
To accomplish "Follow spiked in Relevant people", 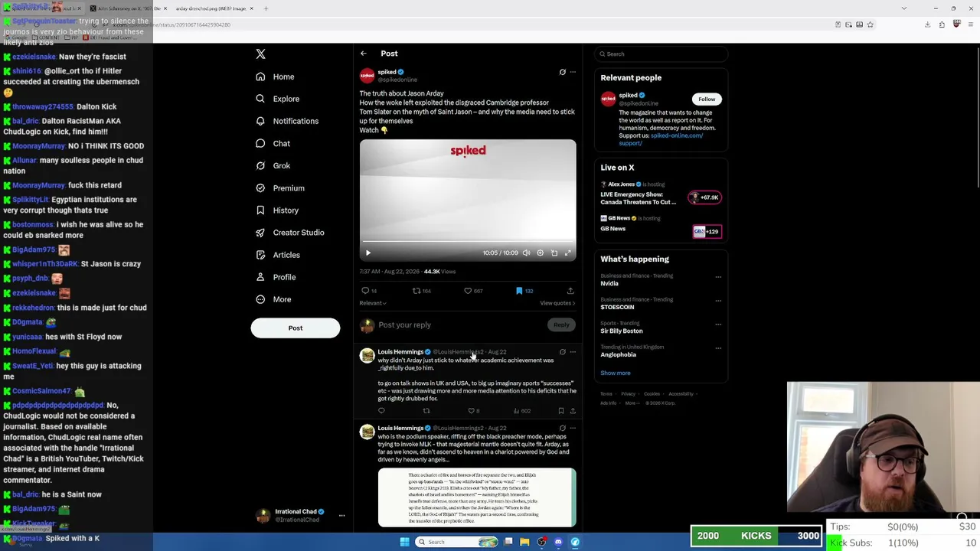I will point(707,99).
